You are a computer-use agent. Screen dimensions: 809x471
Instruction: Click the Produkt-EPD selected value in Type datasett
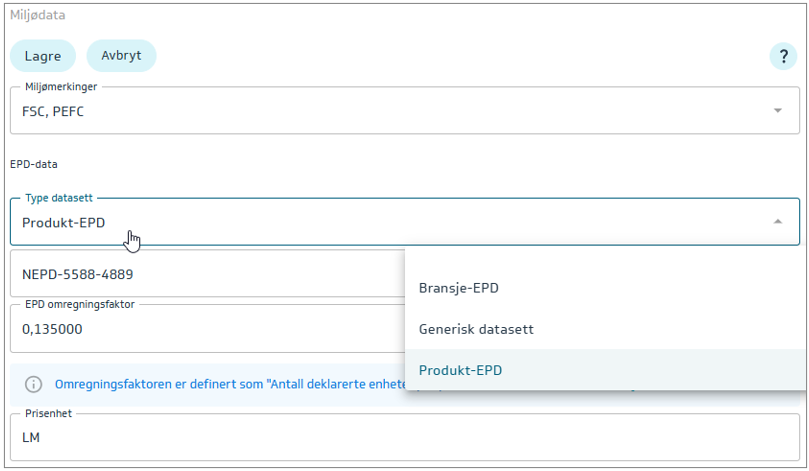pyautogui.click(x=63, y=223)
